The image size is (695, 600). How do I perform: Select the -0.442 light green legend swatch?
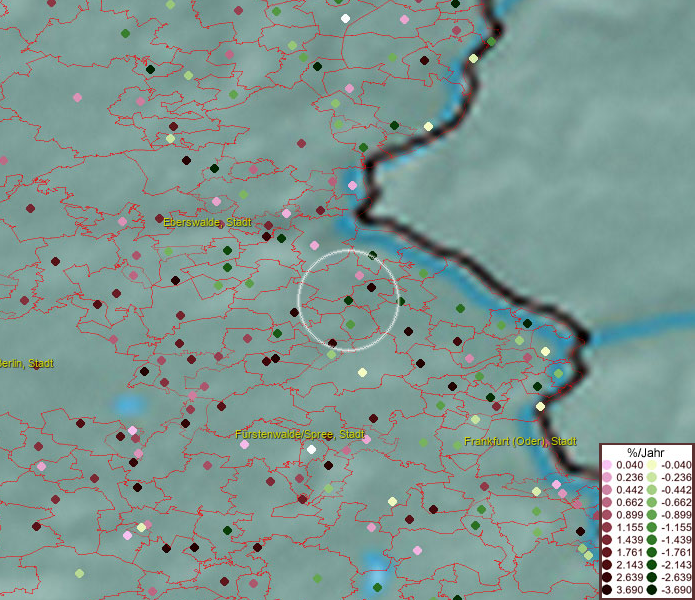pyautogui.click(x=651, y=490)
